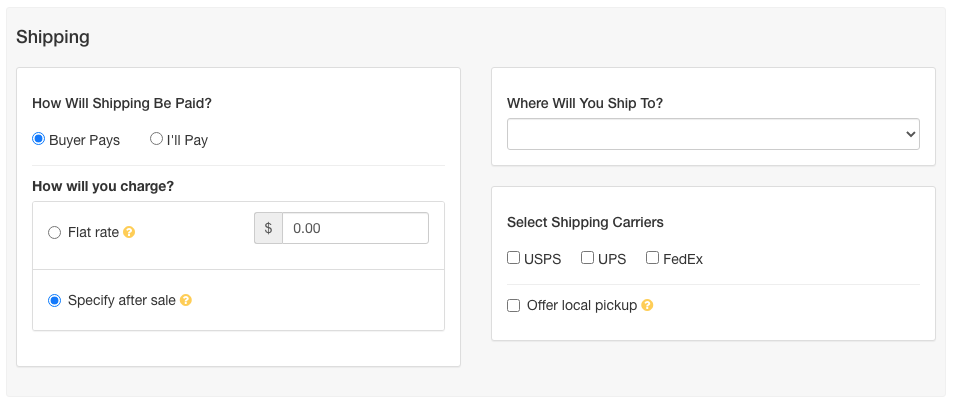Click the dollar sign prefix of rate field
Viewport: 959px width, 402px height.
pos(268,228)
